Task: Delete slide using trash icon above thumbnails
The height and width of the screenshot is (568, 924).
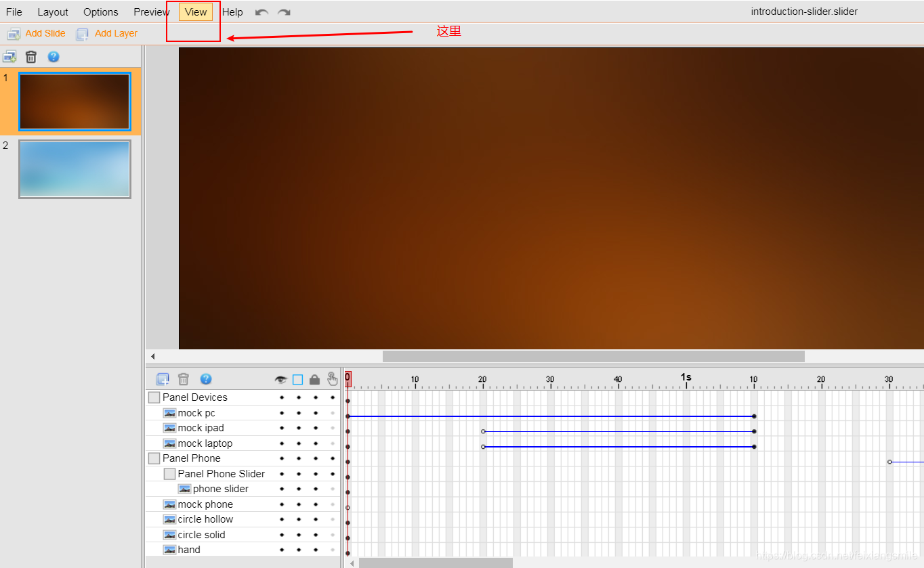Action: coord(31,57)
